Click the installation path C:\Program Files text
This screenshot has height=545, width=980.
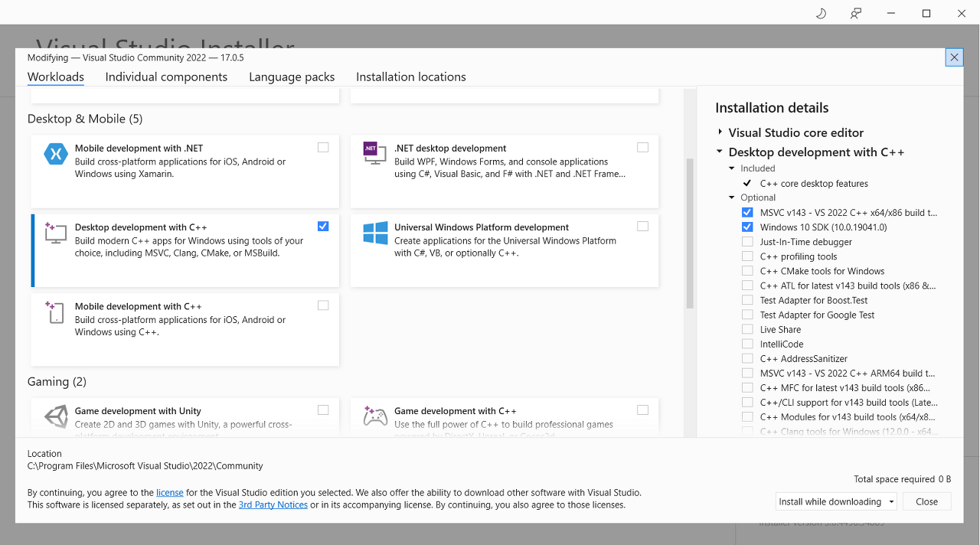click(x=145, y=465)
